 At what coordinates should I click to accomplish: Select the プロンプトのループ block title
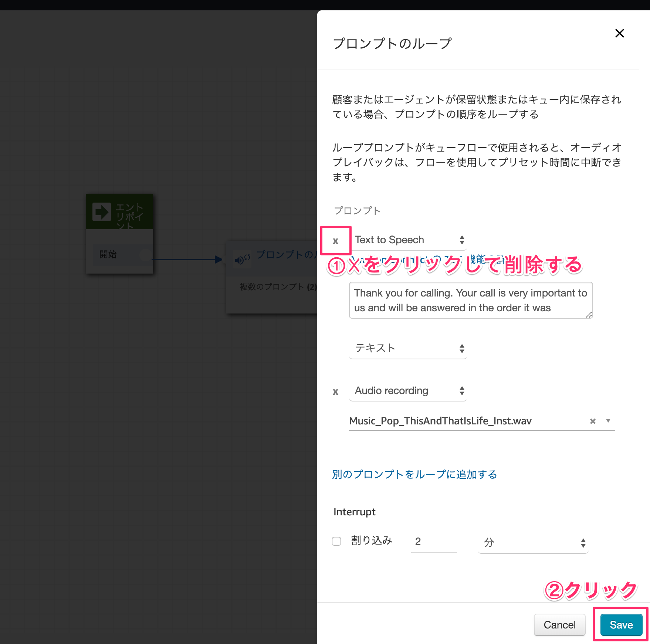click(287, 255)
